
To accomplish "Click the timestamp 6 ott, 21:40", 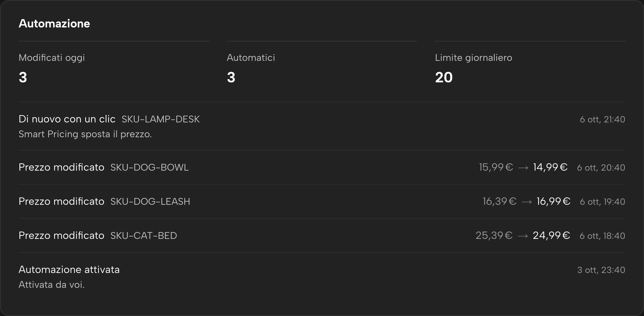I will [x=602, y=119].
